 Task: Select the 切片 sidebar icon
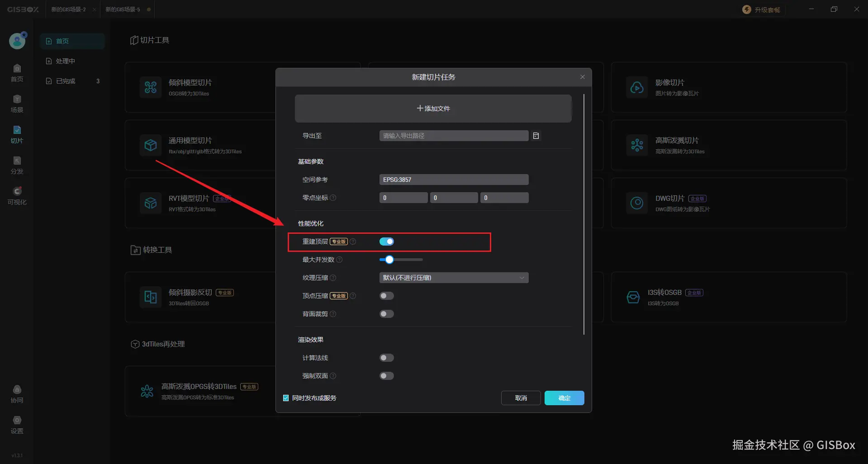(17, 134)
